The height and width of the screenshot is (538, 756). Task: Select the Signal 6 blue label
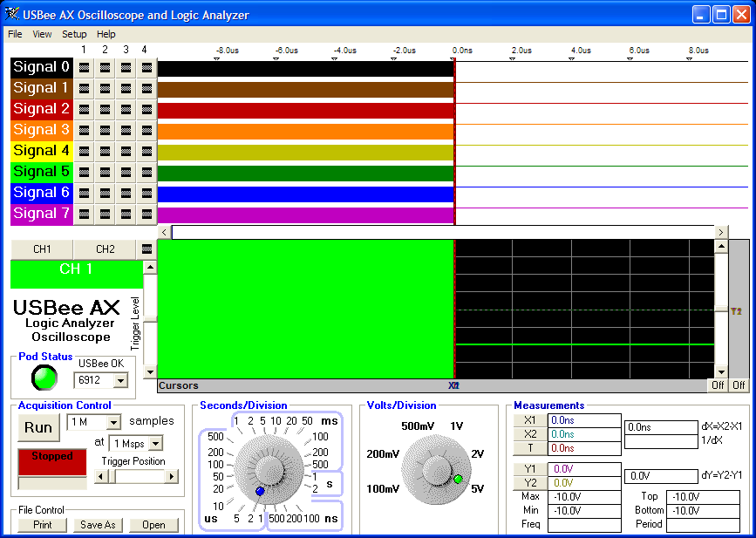tap(42, 193)
